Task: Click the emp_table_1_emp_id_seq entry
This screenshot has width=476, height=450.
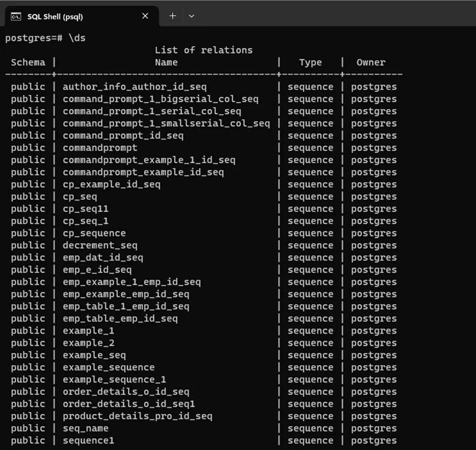Action: point(126,306)
